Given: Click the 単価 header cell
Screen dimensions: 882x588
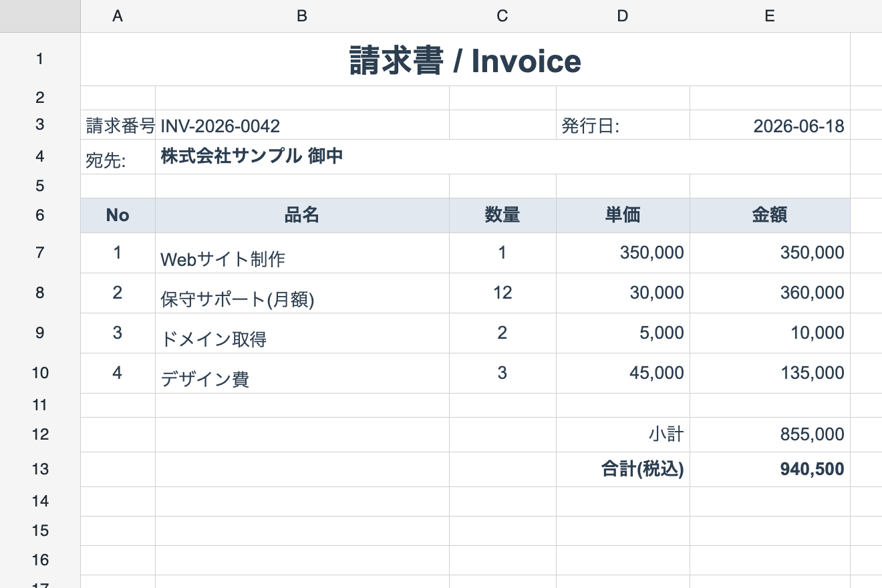Looking at the screenshot, I should (623, 215).
